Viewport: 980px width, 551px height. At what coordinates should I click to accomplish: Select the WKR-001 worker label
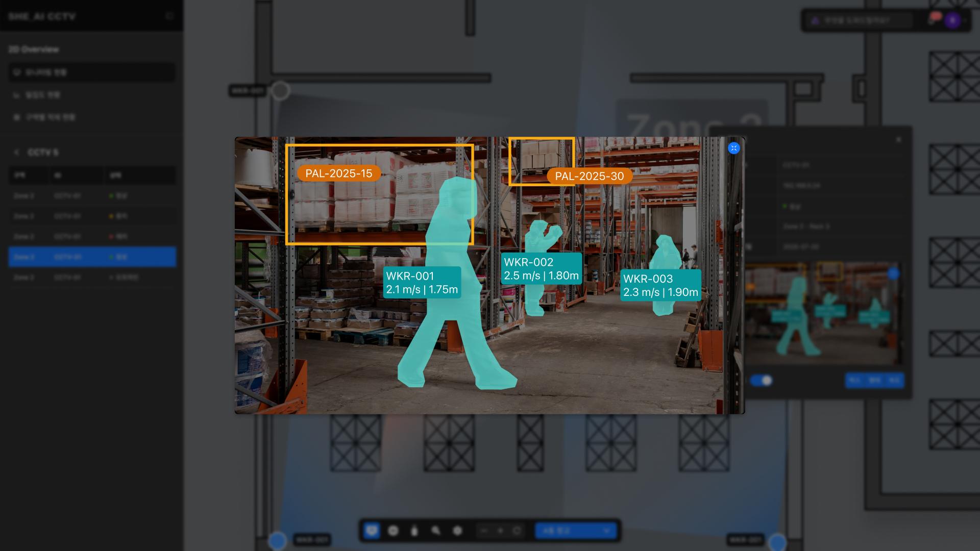click(422, 283)
